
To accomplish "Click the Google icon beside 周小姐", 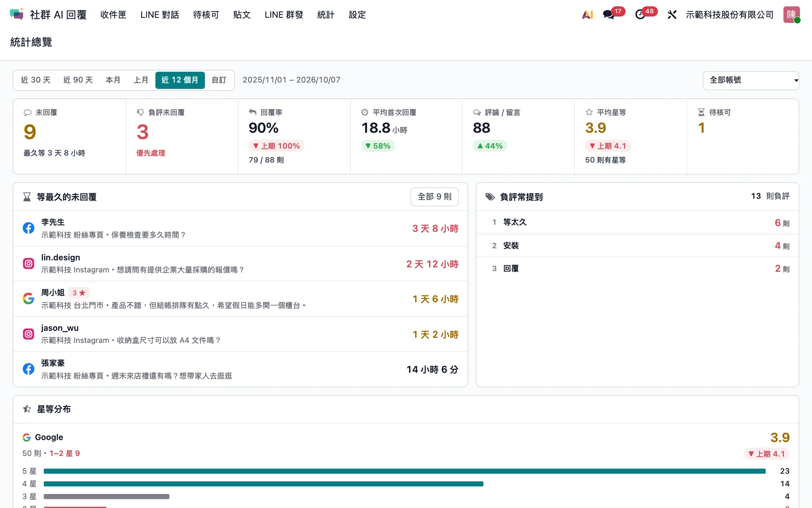I will pyautogui.click(x=29, y=299).
